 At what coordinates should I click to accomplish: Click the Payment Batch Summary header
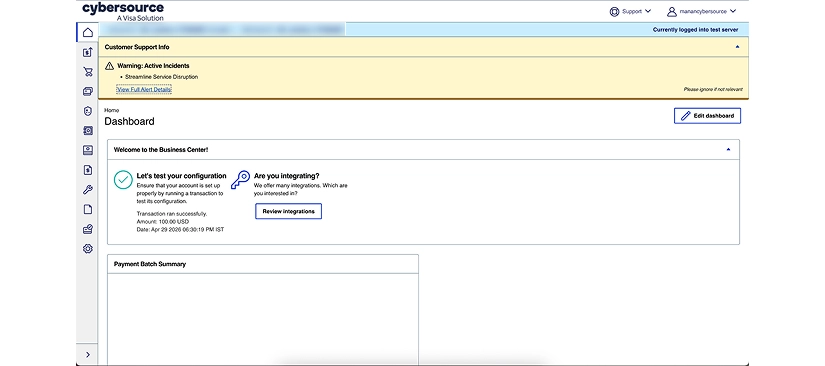tap(150, 264)
